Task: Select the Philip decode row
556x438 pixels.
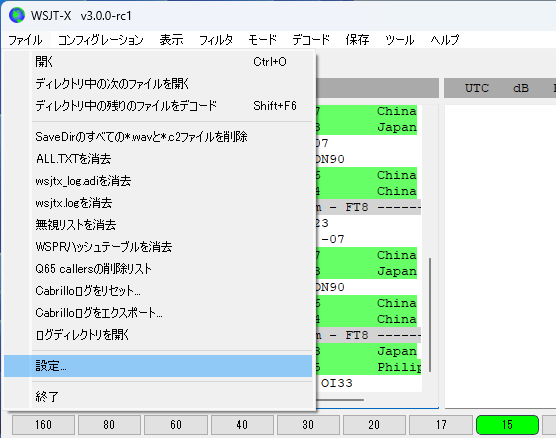Action: pos(369,367)
